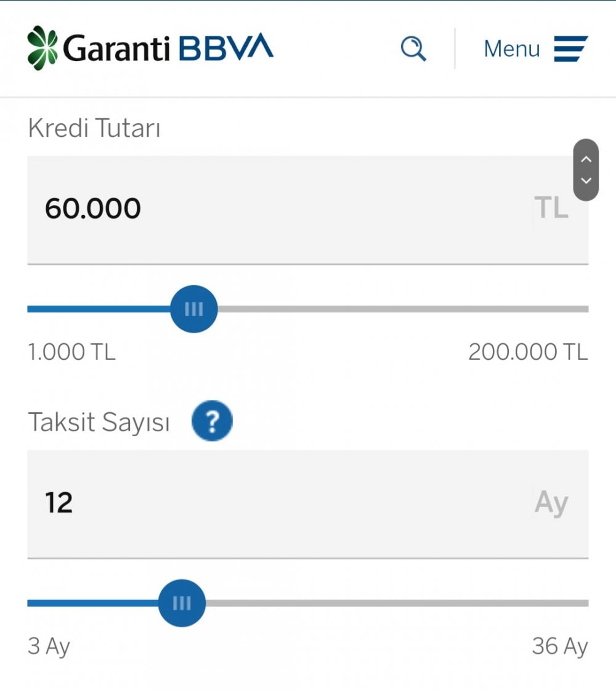This screenshot has height=690, width=616.
Task: Focus the 12 month installment field
Action: [308, 504]
